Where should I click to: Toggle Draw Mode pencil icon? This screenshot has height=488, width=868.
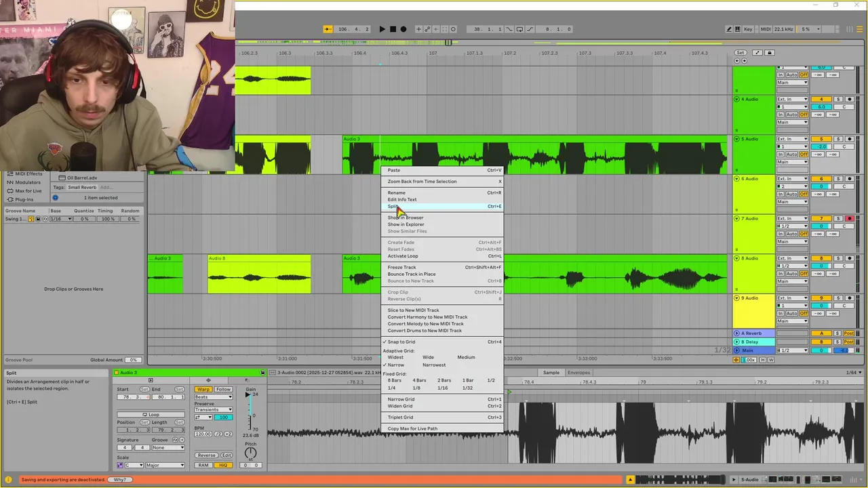[729, 29]
